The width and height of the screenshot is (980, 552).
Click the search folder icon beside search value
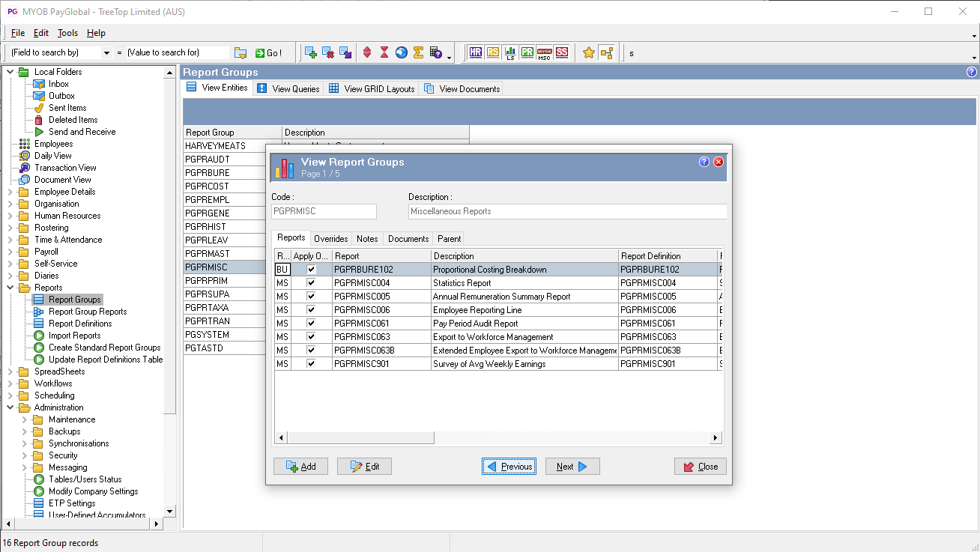241,52
